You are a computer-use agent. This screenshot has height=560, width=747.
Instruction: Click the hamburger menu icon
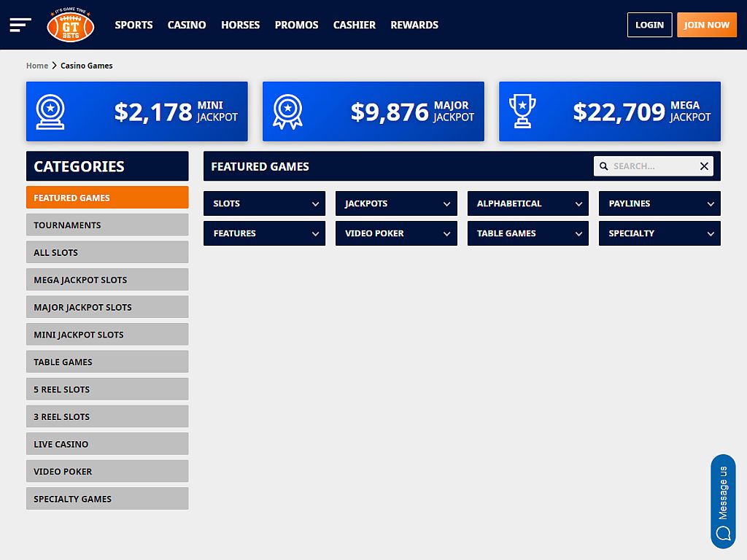(20, 24)
